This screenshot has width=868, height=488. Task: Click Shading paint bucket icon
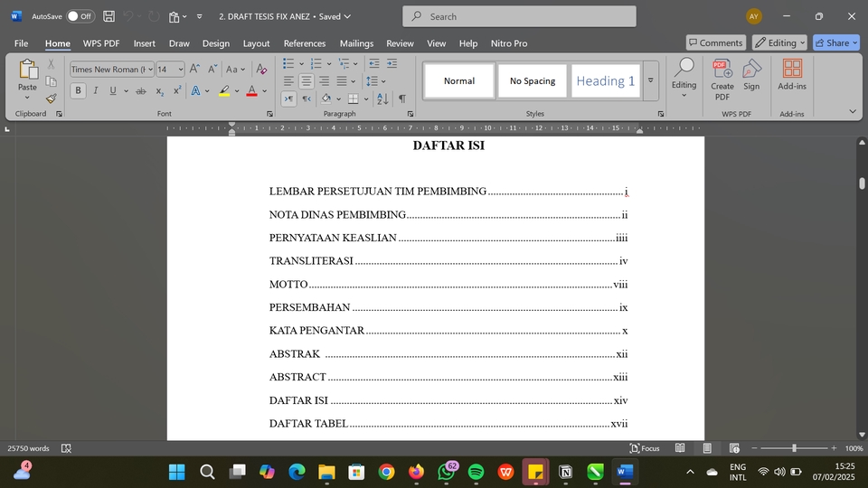326,99
